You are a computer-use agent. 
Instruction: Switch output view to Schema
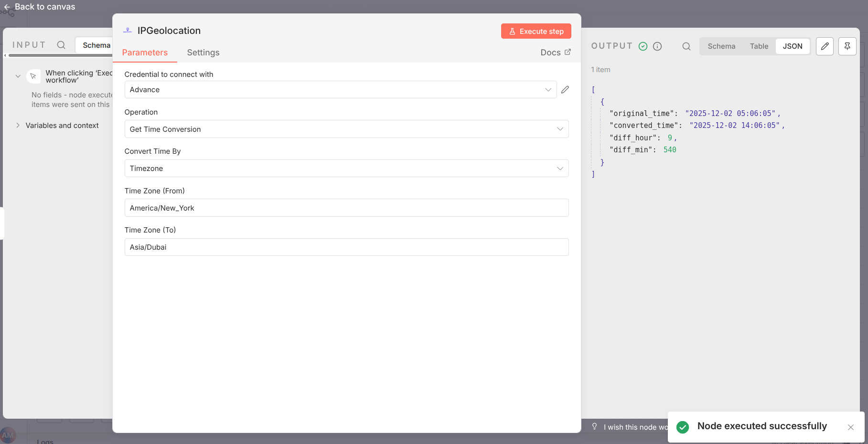pos(721,46)
